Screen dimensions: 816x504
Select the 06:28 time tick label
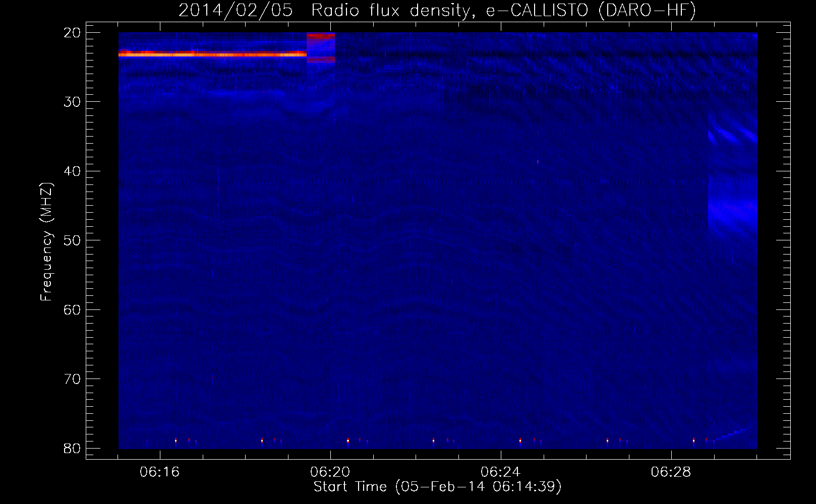[672, 473]
